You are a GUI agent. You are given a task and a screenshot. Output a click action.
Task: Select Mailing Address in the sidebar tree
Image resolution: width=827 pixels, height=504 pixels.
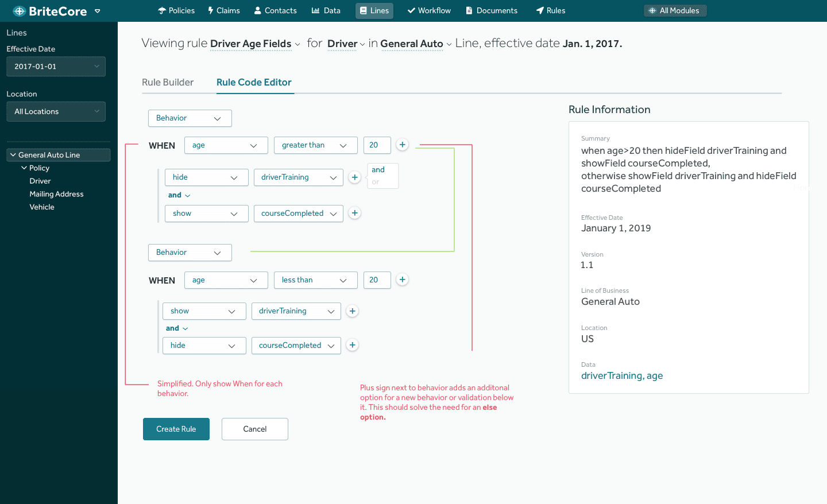click(56, 194)
